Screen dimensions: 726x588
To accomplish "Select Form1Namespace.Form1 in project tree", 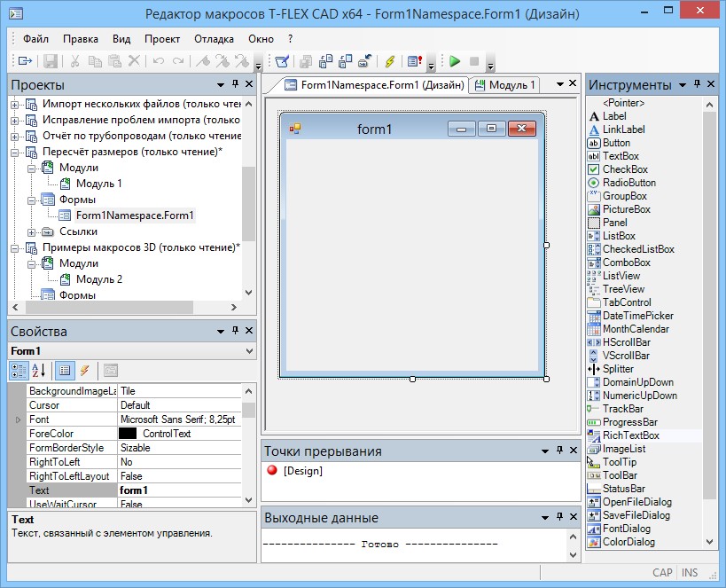I will (x=135, y=216).
